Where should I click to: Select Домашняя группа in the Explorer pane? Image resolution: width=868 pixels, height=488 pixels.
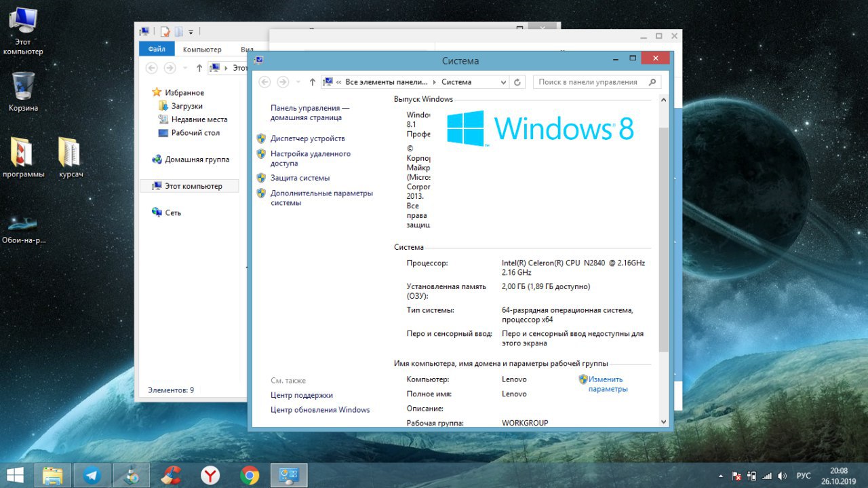tap(197, 159)
